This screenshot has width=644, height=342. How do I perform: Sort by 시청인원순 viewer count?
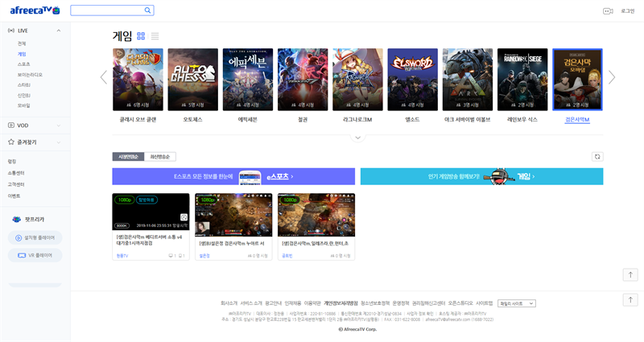[129, 157]
